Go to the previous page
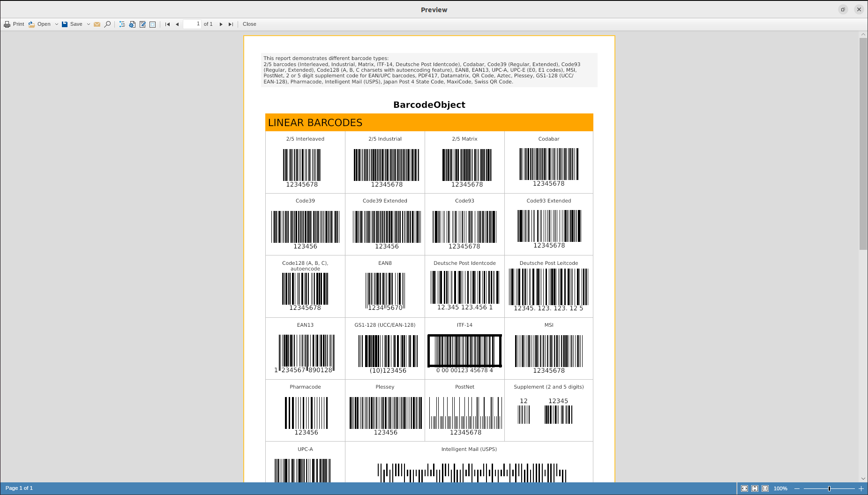Viewport: 868px width, 495px height. [x=178, y=24]
